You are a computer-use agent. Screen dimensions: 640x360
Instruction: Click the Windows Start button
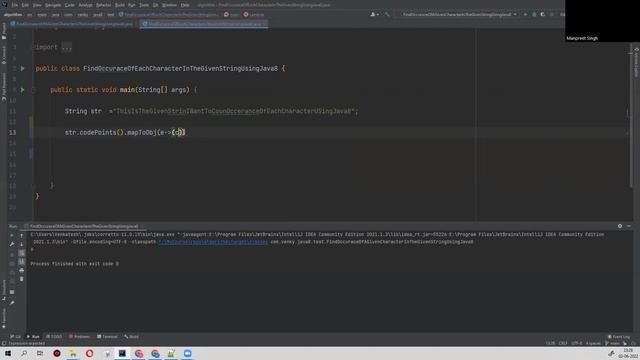[8, 353]
